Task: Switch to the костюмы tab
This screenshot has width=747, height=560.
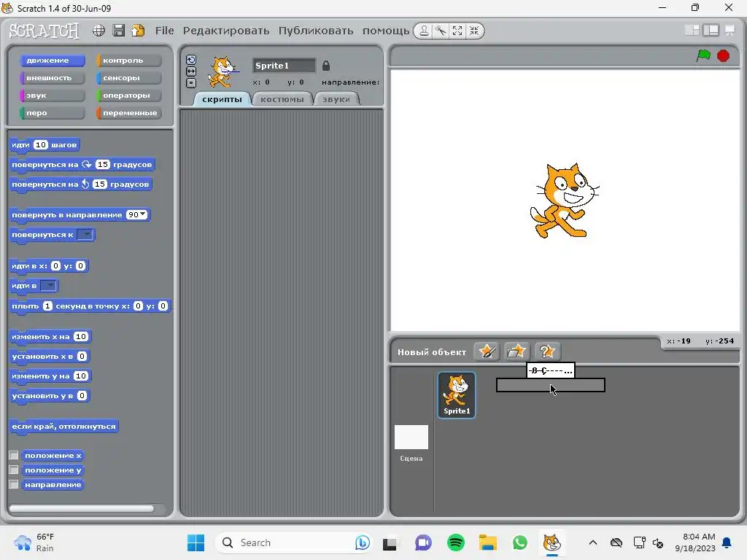Action: [282, 99]
